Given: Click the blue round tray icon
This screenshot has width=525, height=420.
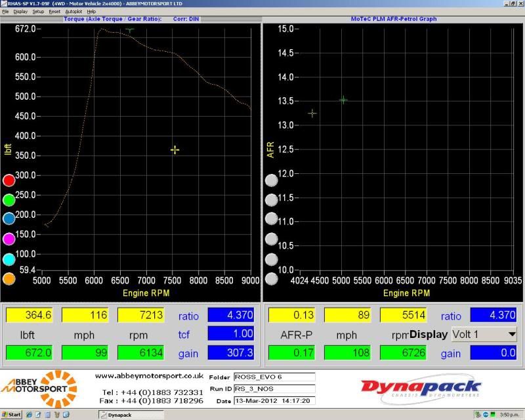Looking at the screenshot, I should tap(486, 415).
